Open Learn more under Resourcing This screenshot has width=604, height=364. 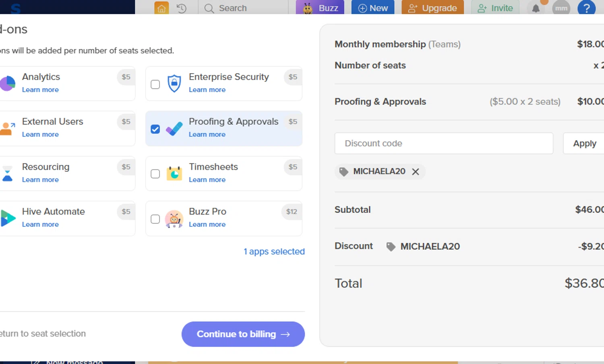(x=40, y=180)
